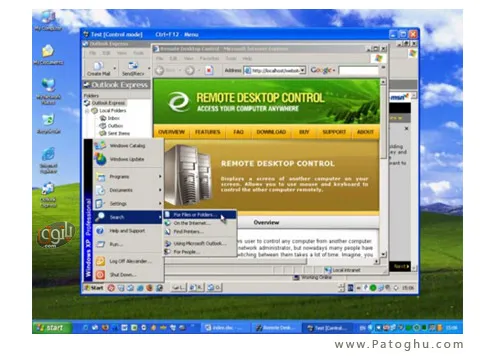Open Create Mail dropdown arrow

coord(115,68)
